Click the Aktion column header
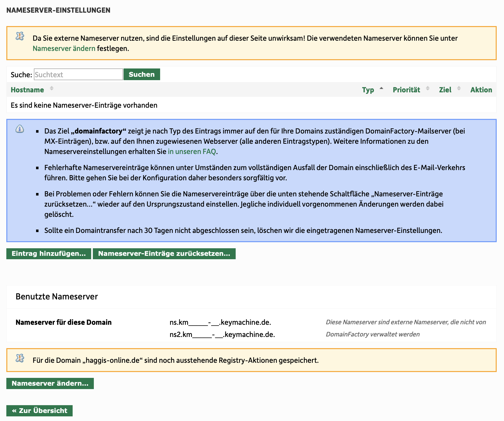 point(481,90)
